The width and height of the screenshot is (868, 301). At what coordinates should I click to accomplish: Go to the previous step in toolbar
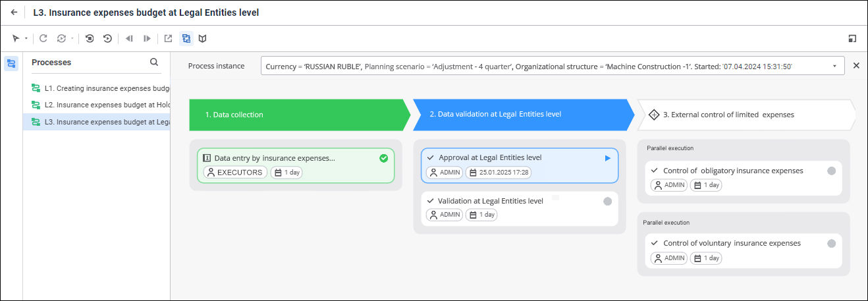(x=129, y=39)
